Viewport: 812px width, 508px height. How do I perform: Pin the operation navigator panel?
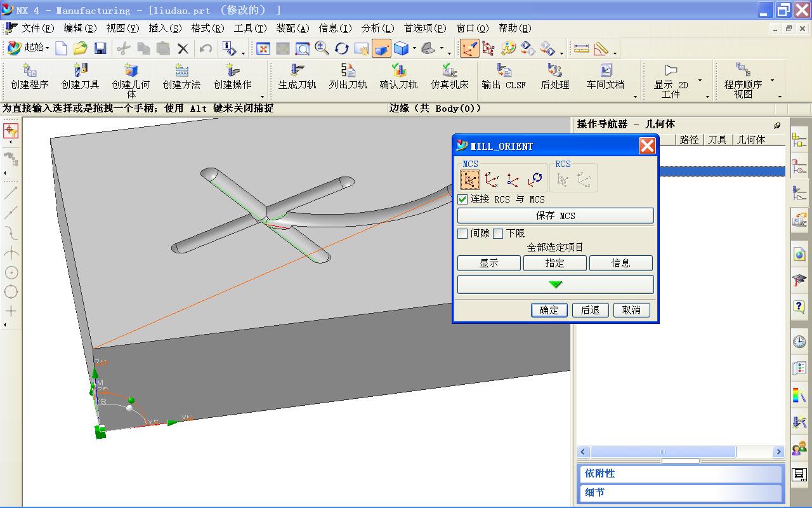coord(777,125)
